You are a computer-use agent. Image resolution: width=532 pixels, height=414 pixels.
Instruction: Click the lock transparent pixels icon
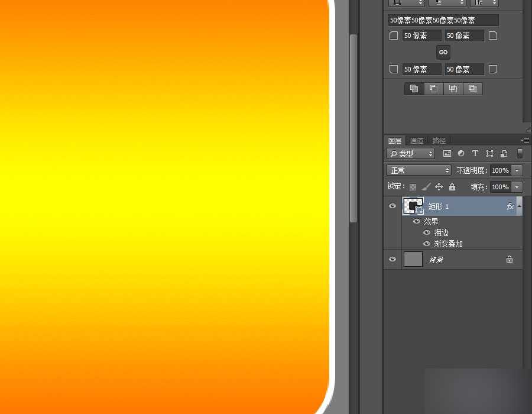413,187
